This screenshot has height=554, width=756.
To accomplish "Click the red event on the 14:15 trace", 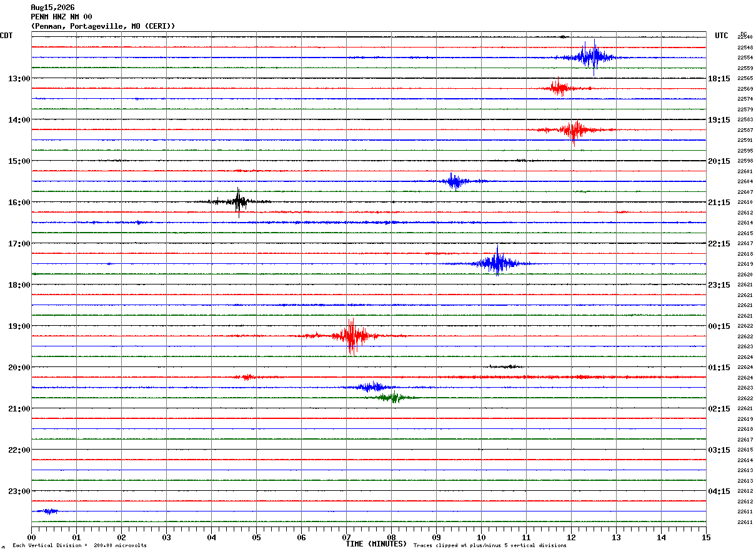I will (x=575, y=129).
